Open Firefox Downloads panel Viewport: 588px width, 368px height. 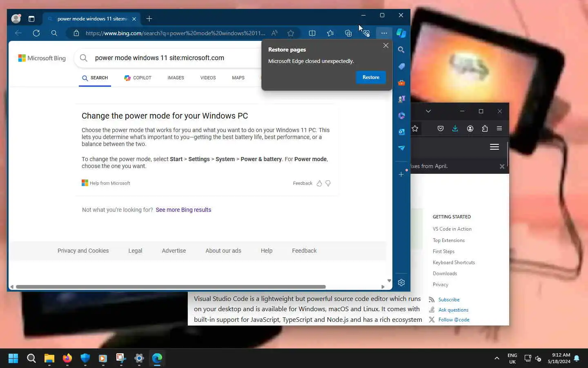455,128
